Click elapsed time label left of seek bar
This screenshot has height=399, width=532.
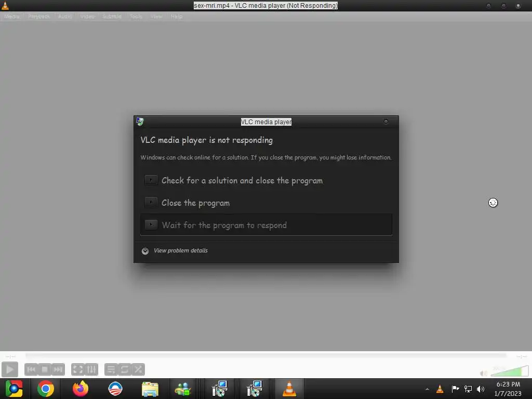coord(11,356)
